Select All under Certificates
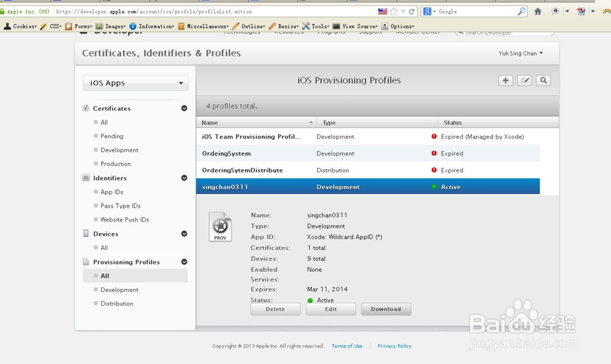The height and width of the screenshot is (364, 611). pyautogui.click(x=104, y=122)
